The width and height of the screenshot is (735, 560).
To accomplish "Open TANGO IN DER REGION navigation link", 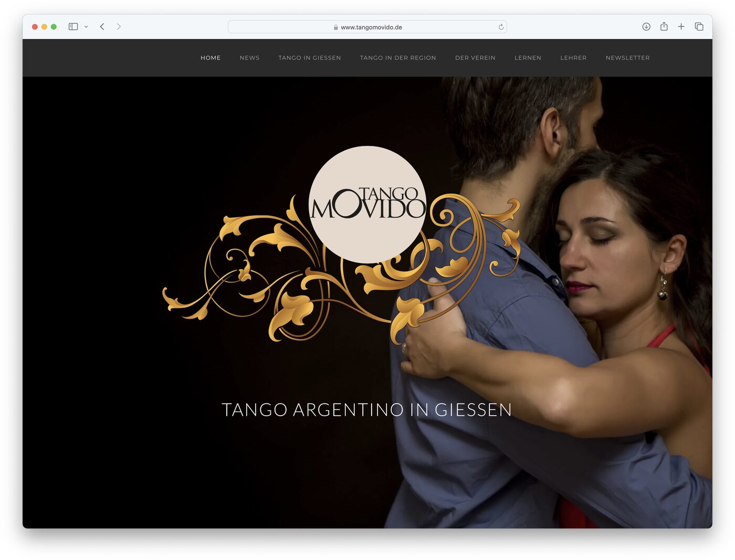I will (x=398, y=58).
